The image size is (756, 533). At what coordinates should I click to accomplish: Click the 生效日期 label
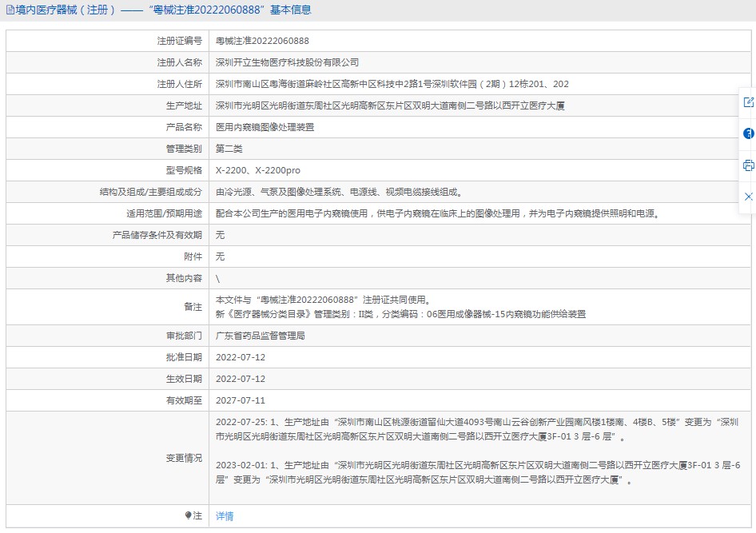click(184, 379)
